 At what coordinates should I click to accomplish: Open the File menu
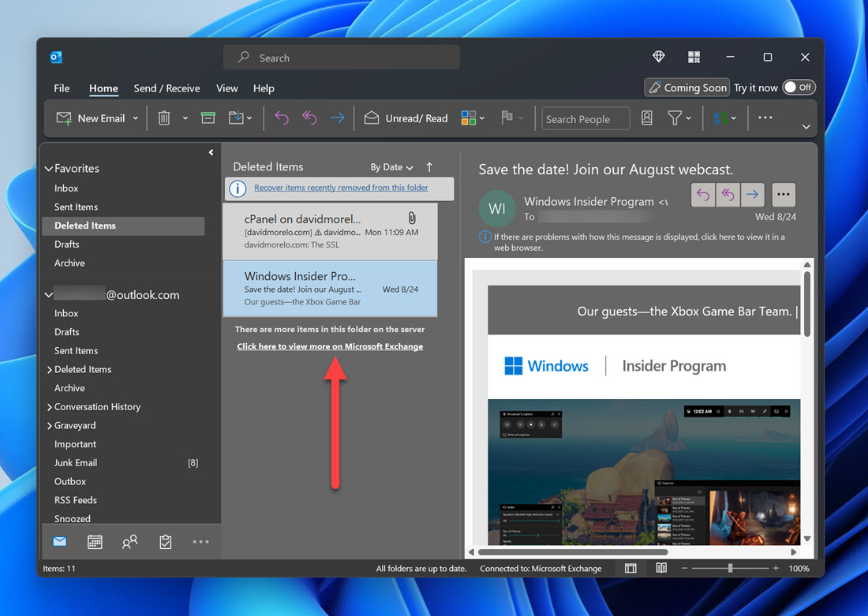(x=62, y=88)
